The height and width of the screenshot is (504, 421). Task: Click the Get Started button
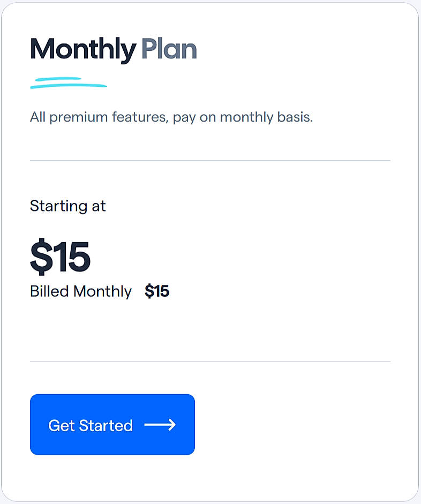[112, 425]
